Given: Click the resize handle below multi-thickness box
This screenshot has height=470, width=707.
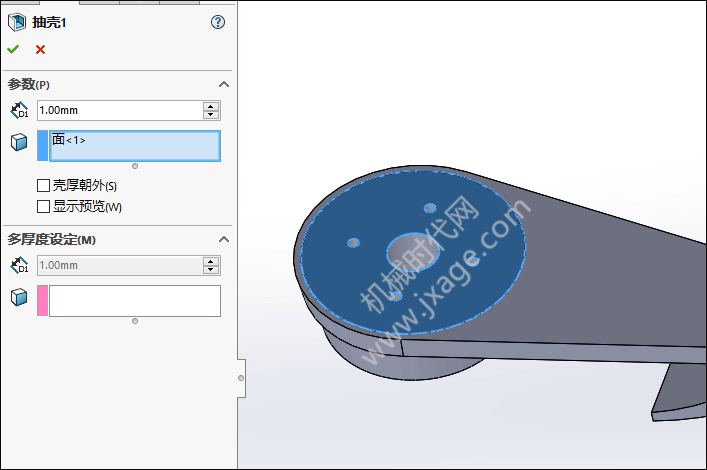Looking at the screenshot, I should point(135,321).
